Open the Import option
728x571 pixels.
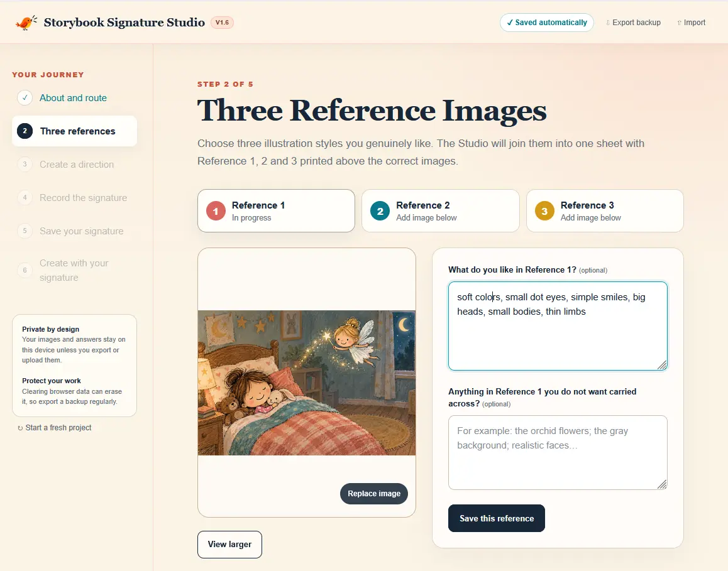point(691,22)
